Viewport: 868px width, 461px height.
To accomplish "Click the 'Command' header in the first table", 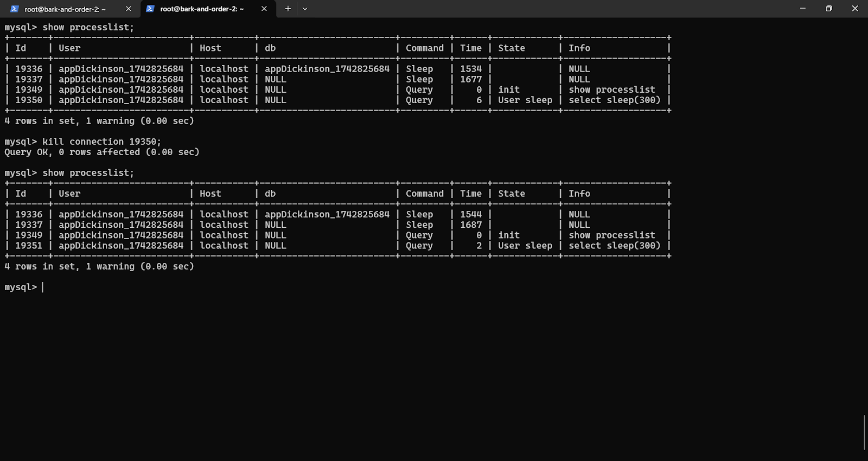I will tap(424, 48).
